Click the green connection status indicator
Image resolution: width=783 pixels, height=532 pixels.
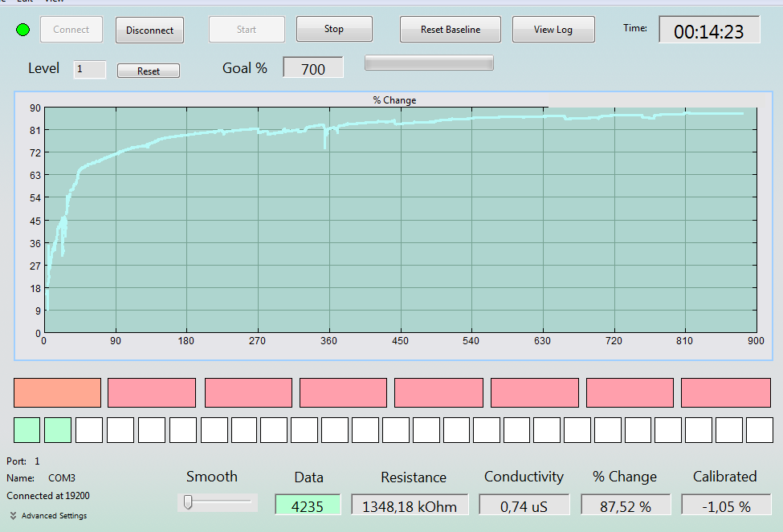23,30
